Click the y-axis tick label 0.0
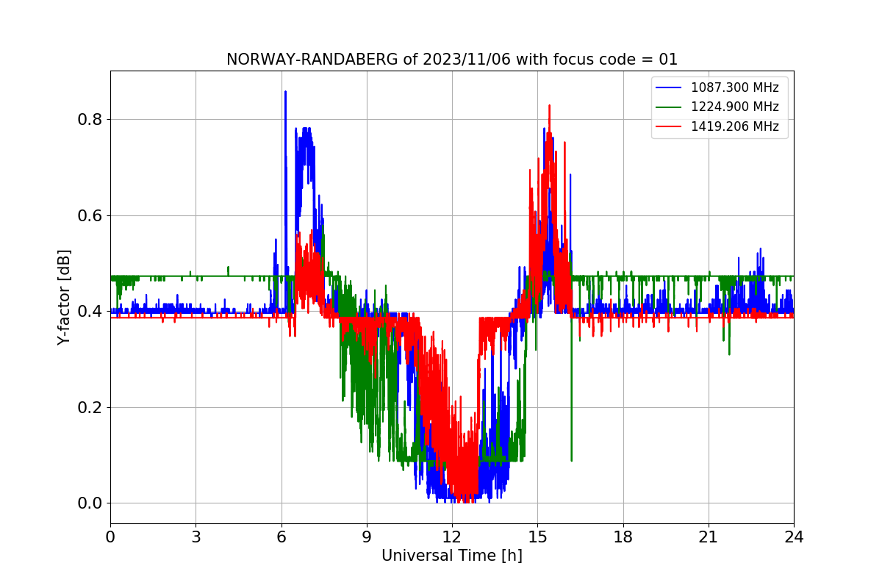 (x=90, y=503)
